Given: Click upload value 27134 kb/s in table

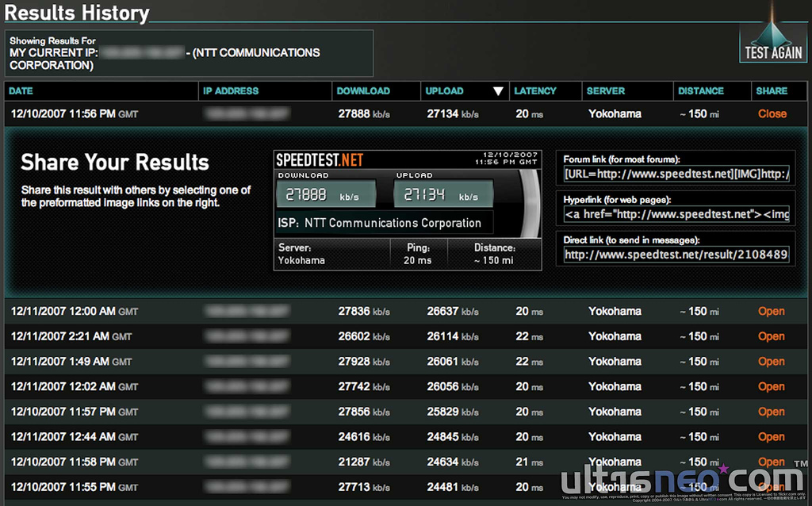Looking at the screenshot, I should 453,114.
